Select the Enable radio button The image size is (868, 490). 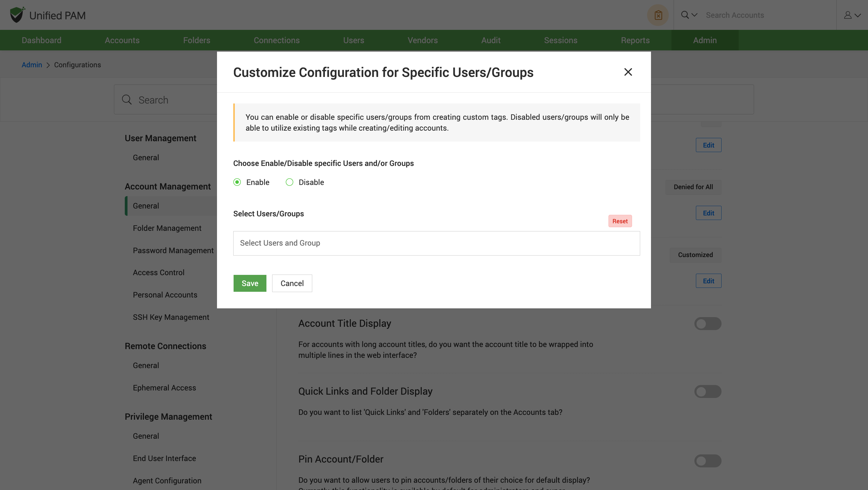237,183
